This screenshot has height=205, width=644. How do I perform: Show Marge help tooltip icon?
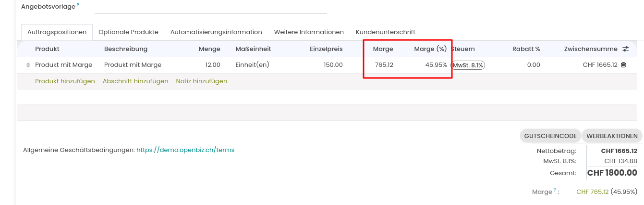555,191
